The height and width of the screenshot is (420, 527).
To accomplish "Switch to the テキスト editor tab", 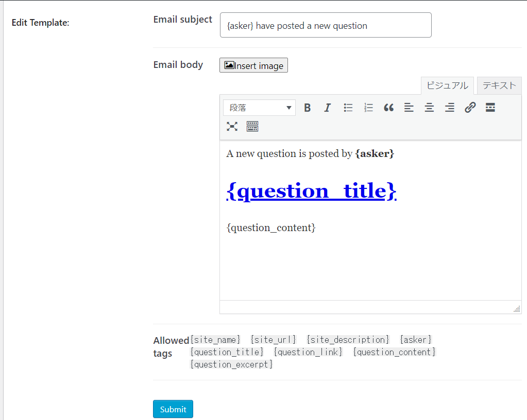I will [499, 85].
